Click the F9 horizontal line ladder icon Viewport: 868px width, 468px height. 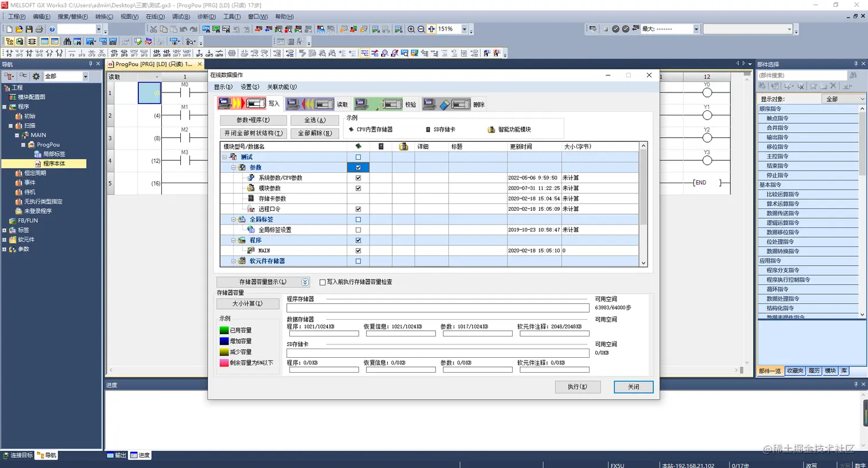[72, 53]
